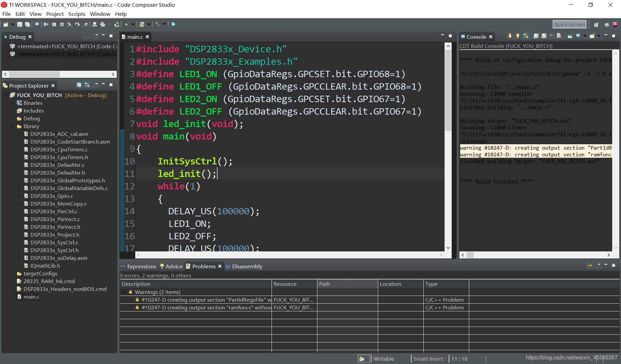The image size is (621, 364).
Task: Open the Build hammer dropdown arrow
Action: [x=164, y=24]
